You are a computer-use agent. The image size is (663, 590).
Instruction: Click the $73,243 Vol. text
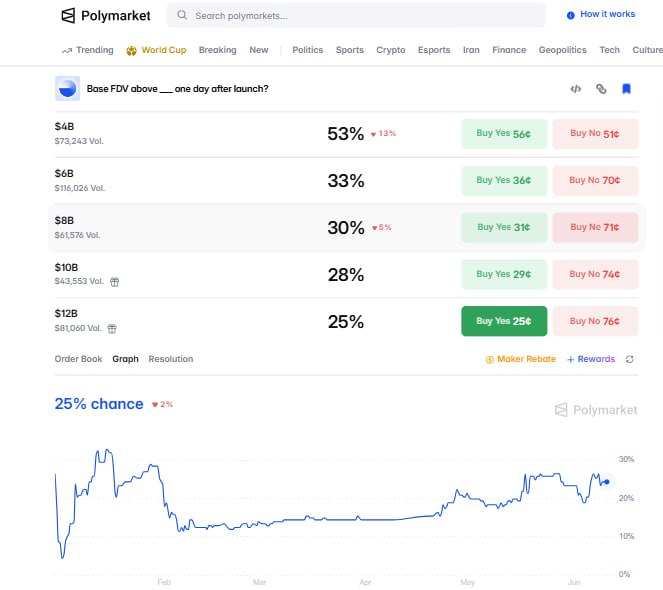pos(79,141)
